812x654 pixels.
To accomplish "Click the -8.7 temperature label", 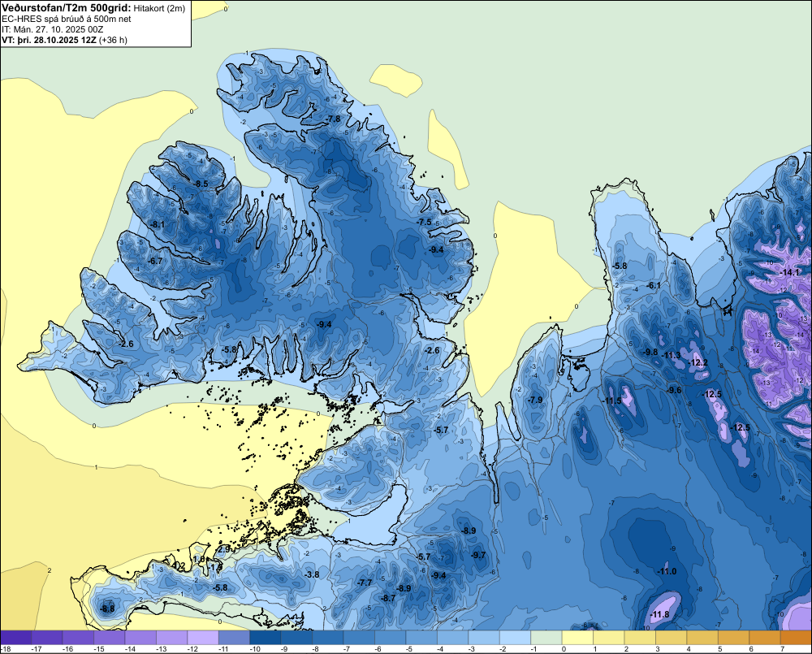I will click(x=388, y=597).
